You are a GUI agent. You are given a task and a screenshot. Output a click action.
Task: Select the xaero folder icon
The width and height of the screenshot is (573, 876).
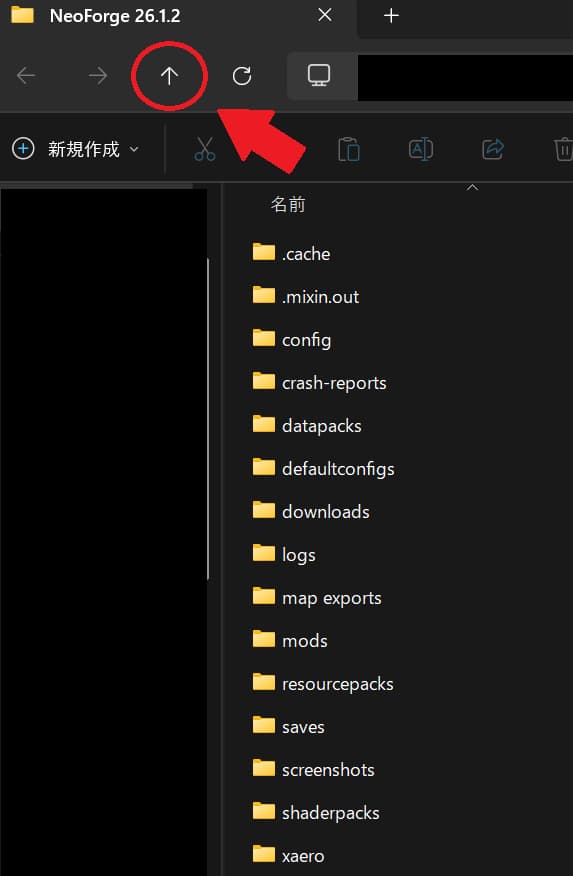point(264,854)
